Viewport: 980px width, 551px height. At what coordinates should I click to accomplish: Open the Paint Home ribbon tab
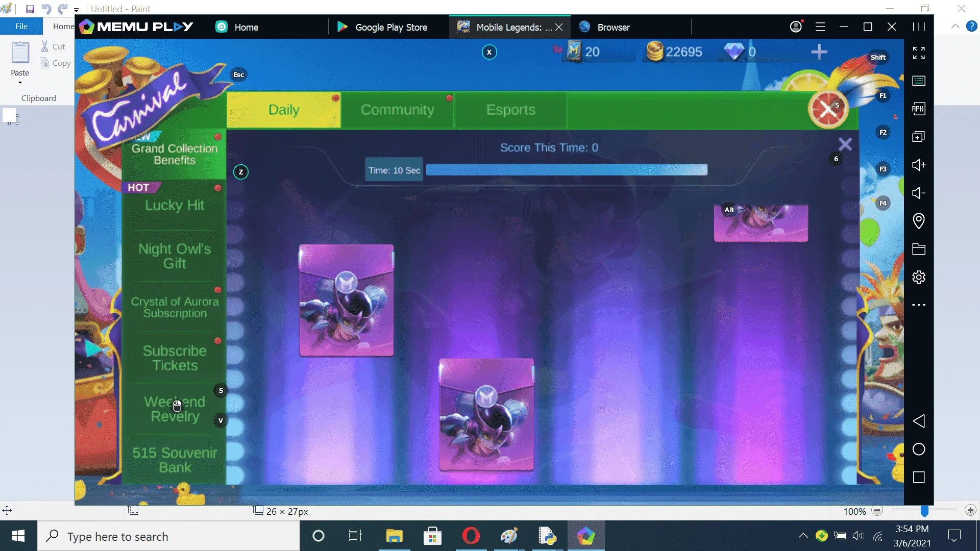point(63,26)
